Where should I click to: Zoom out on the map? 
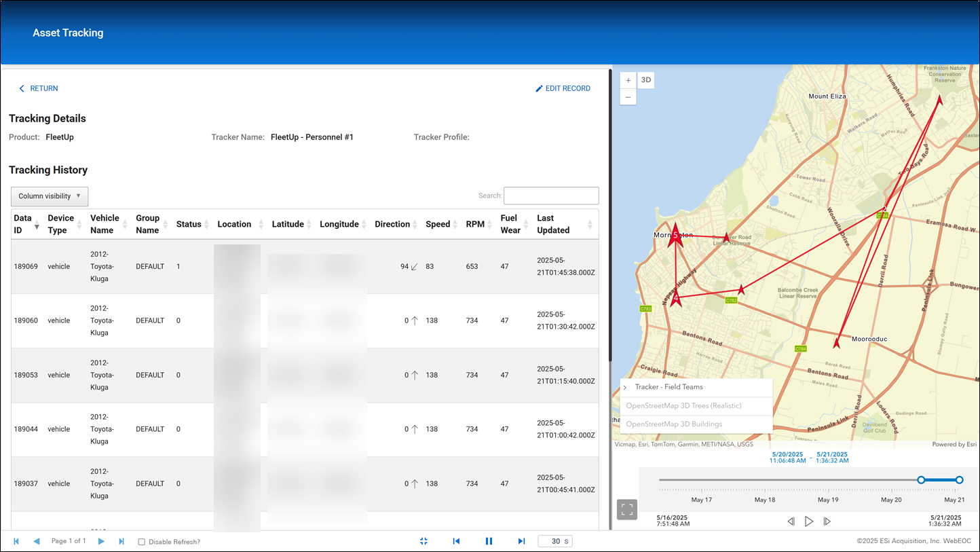628,97
